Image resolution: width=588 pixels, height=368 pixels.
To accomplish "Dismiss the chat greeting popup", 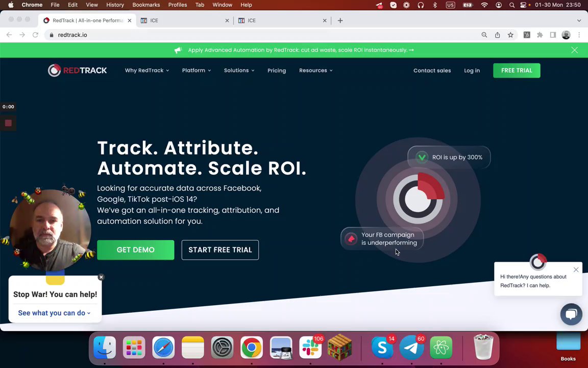I will [x=576, y=270].
